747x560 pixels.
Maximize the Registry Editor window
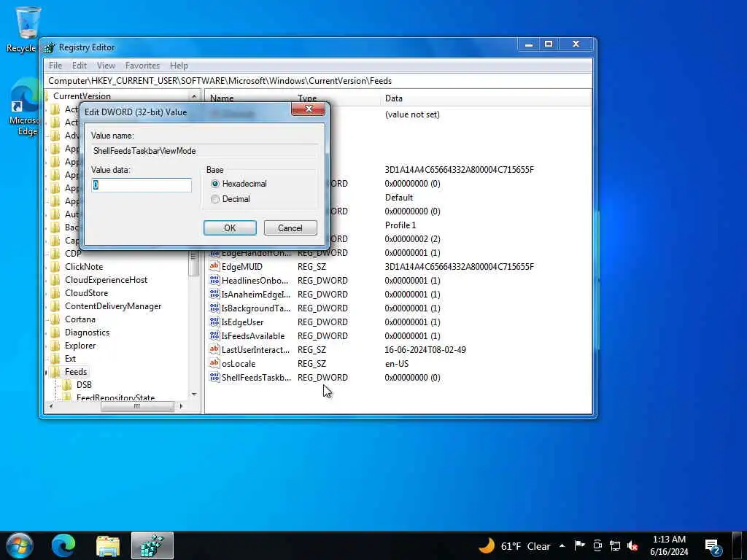click(x=549, y=44)
